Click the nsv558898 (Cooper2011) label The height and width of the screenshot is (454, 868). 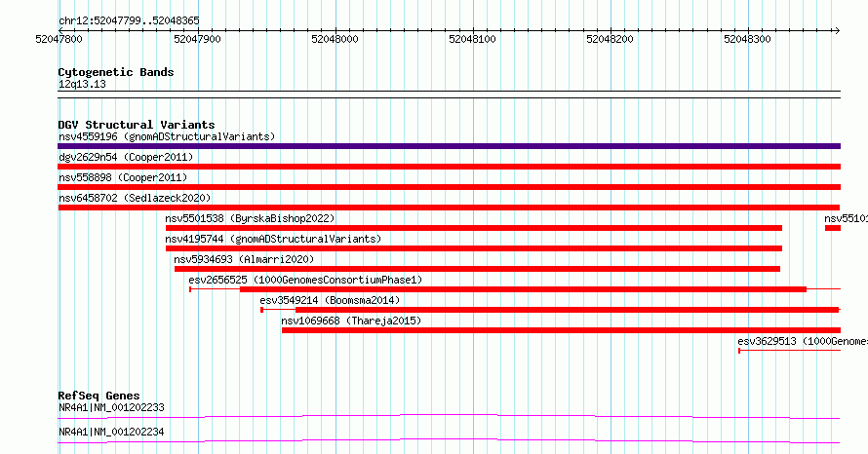[x=123, y=177]
